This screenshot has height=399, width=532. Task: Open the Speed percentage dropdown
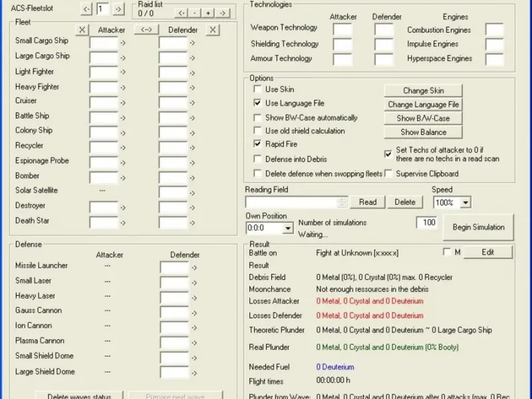pos(465,203)
